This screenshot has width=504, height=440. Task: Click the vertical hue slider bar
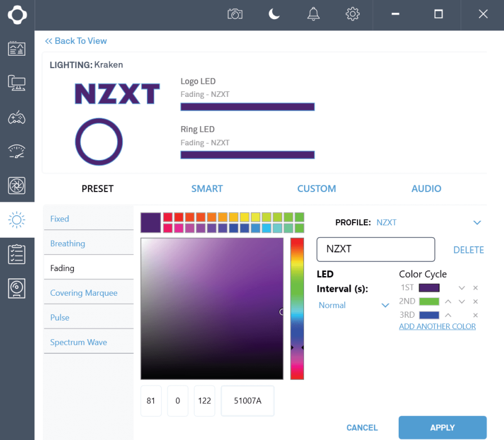pos(297,309)
